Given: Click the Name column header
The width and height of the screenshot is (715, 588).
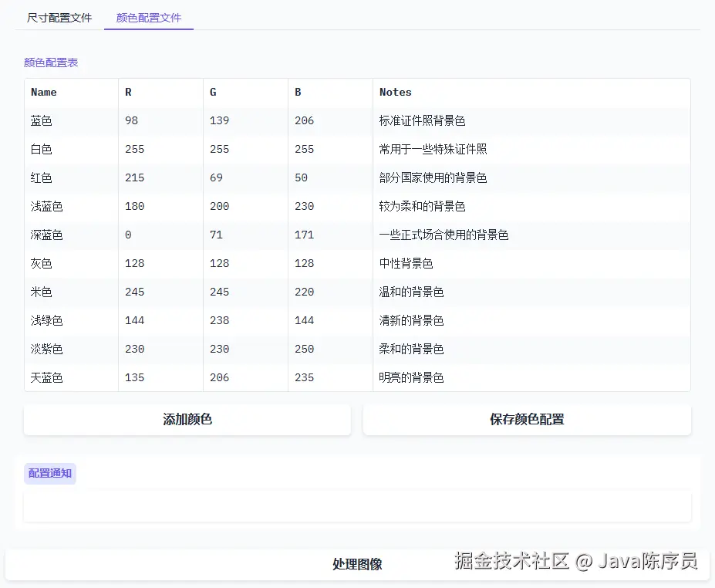Looking at the screenshot, I should [71, 92].
